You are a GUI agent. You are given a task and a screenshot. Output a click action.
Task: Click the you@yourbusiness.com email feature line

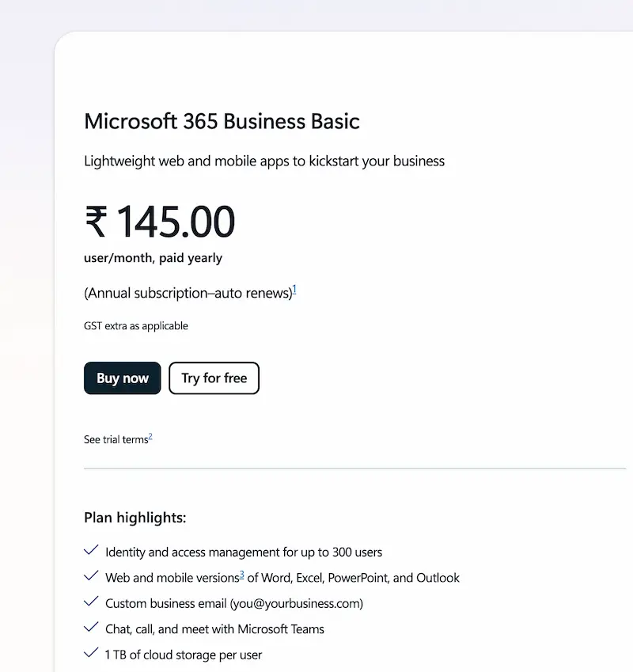[x=234, y=603]
